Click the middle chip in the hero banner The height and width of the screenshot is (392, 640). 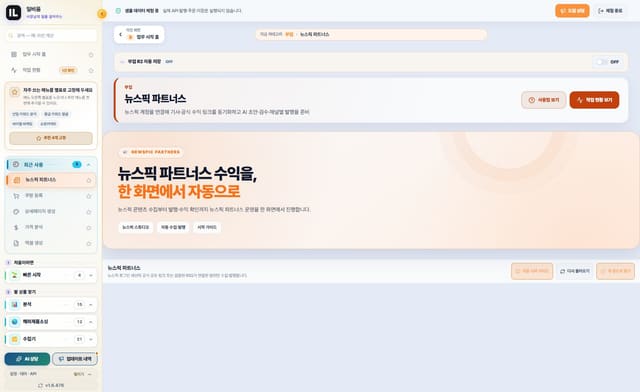pos(173,227)
